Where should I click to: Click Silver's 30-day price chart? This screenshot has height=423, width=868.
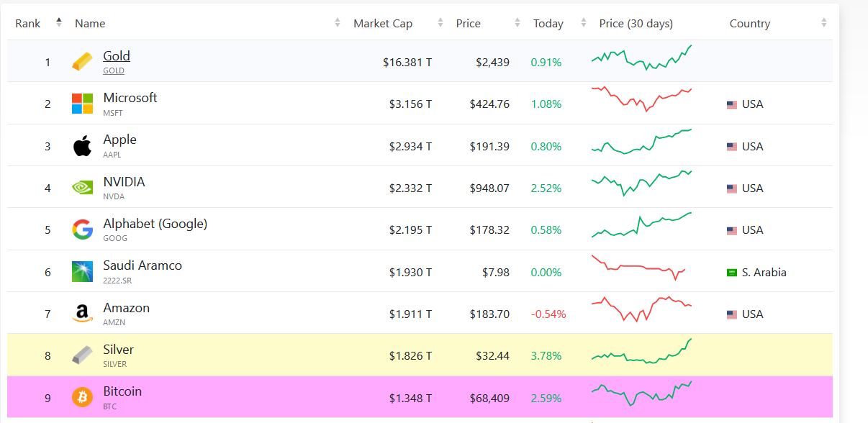pyautogui.click(x=641, y=352)
